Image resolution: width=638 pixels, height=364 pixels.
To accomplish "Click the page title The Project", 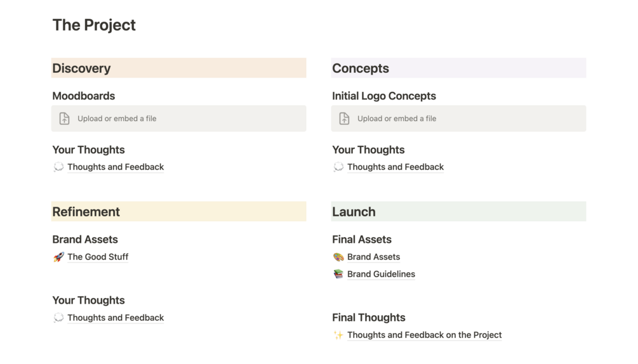I will click(x=94, y=25).
